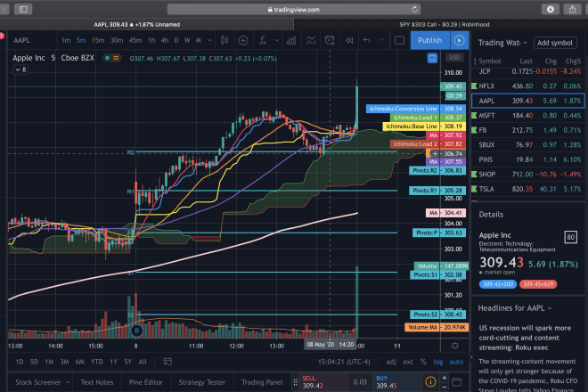Click the BUY 309.45 button

click(x=396, y=382)
